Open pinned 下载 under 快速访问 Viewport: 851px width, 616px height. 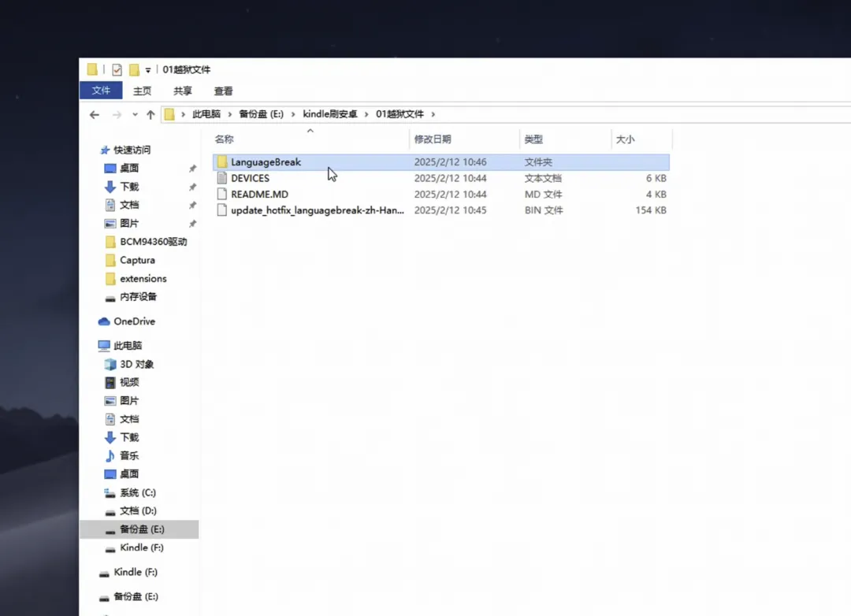[129, 187]
